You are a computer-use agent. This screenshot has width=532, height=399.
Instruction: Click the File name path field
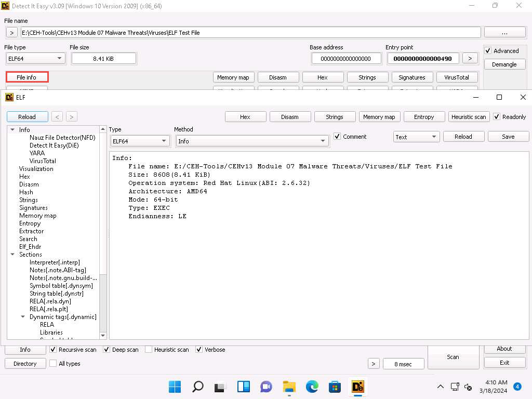coord(250,32)
